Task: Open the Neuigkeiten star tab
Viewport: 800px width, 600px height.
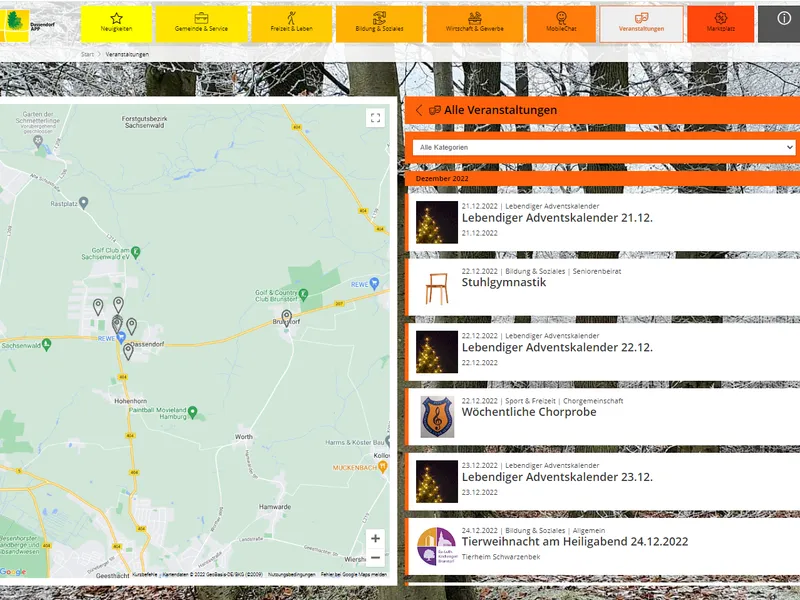Action: [x=116, y=23]
